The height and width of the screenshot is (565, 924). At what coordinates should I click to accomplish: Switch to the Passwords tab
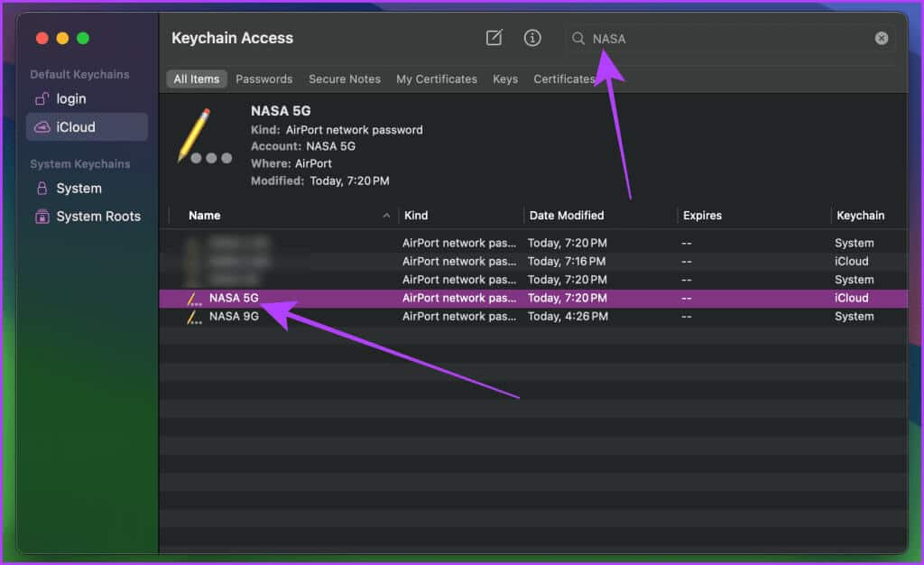click(264, 79)
